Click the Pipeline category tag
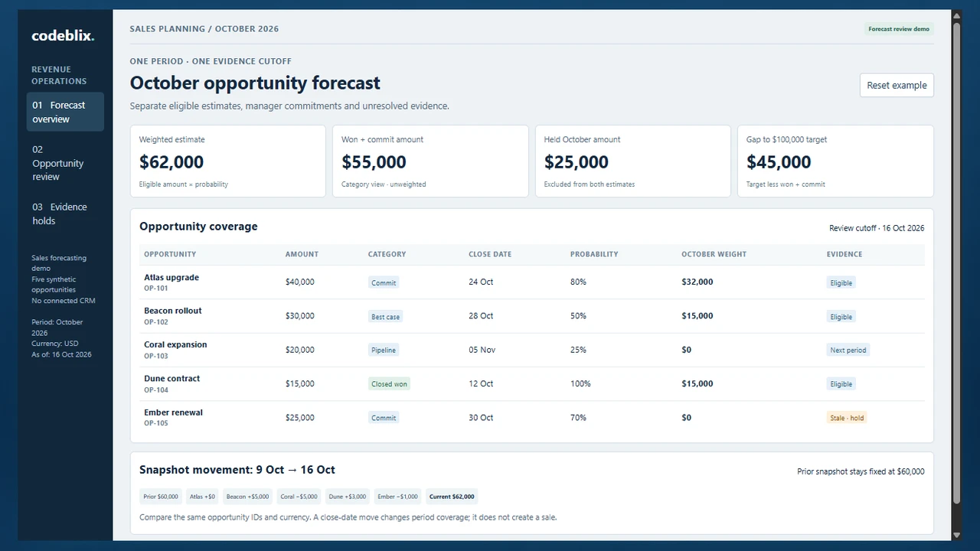 [384, 350]
